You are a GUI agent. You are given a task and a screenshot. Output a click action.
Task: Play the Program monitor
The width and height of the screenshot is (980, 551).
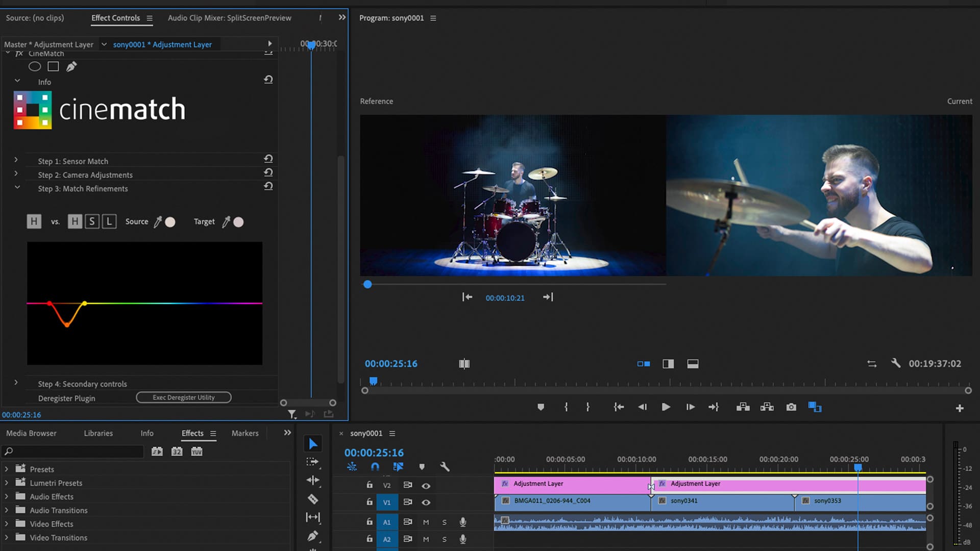coord(666,407)
